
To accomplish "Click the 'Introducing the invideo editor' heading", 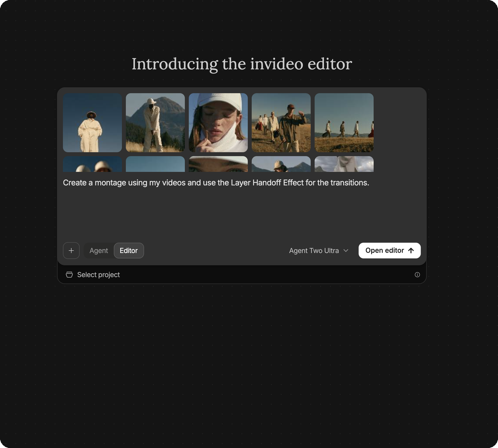I will (x=242, y=64).
